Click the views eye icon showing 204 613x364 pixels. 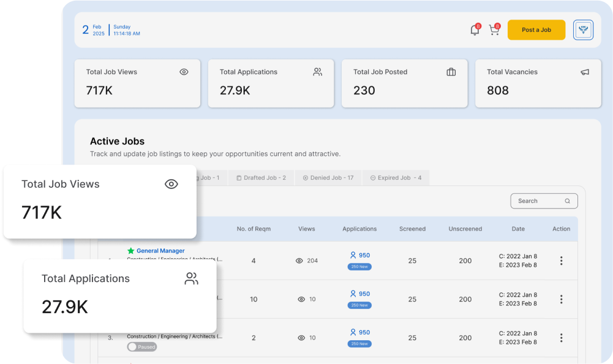(x=299, y=261)
